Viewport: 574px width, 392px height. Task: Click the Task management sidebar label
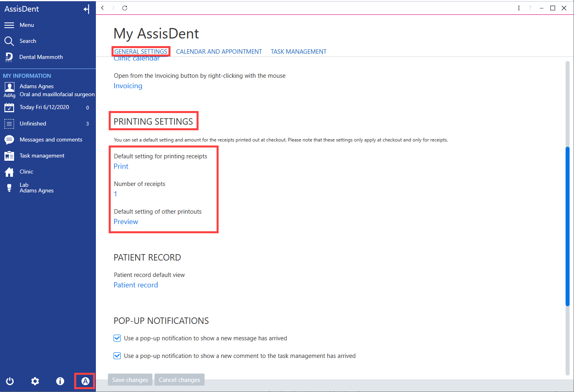pyautogui.click(x=42, y=156)
